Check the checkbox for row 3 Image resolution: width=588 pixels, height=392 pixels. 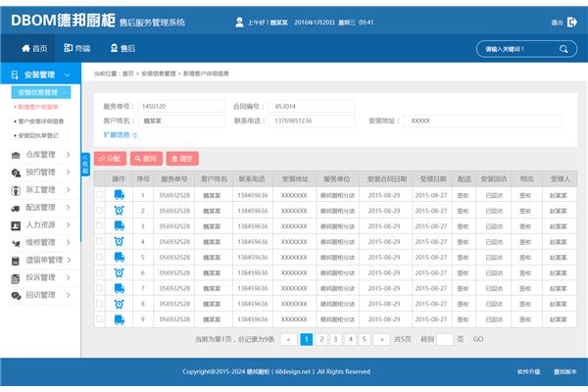click(x=99, y=225)
